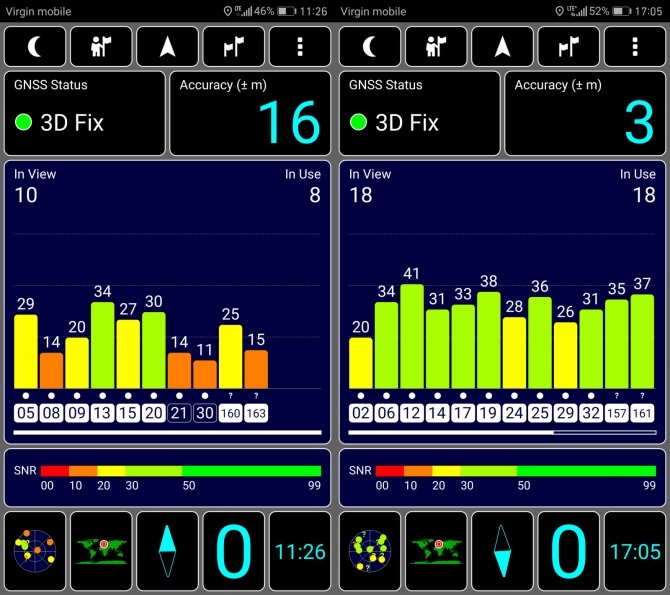Open world map tile in left screenshot
Screen dimensions: 670x595
pos(101,551)
